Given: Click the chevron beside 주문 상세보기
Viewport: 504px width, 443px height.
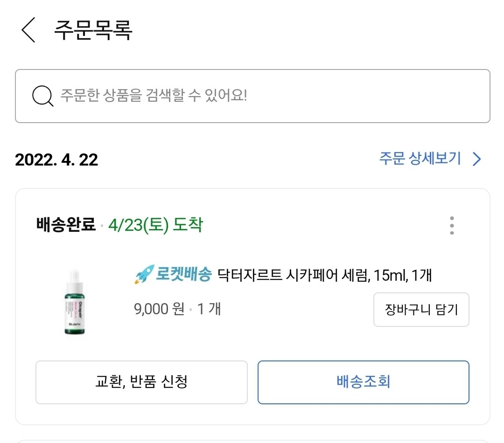Looking at the screenshot, I should click(476, 159).
